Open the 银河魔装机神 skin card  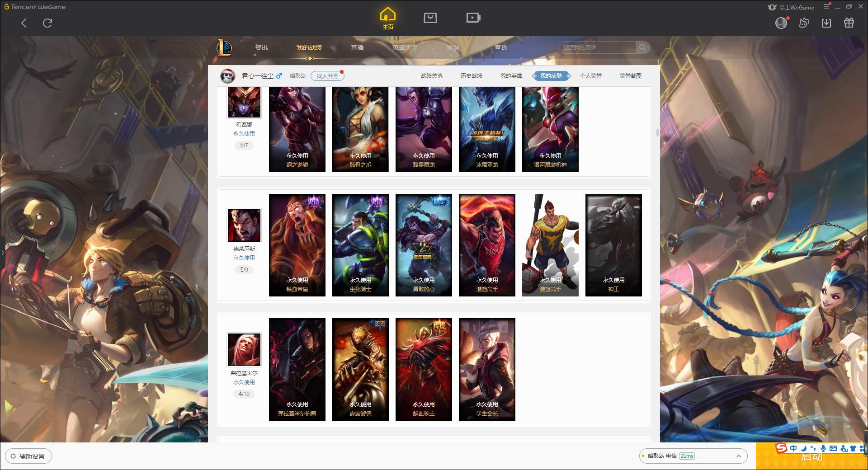coord(550,130)
